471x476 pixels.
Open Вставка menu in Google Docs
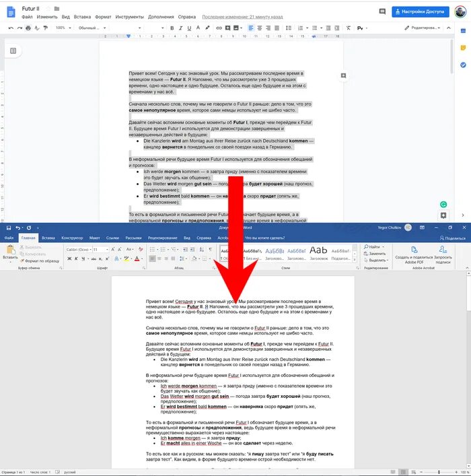tap(82, 17)
